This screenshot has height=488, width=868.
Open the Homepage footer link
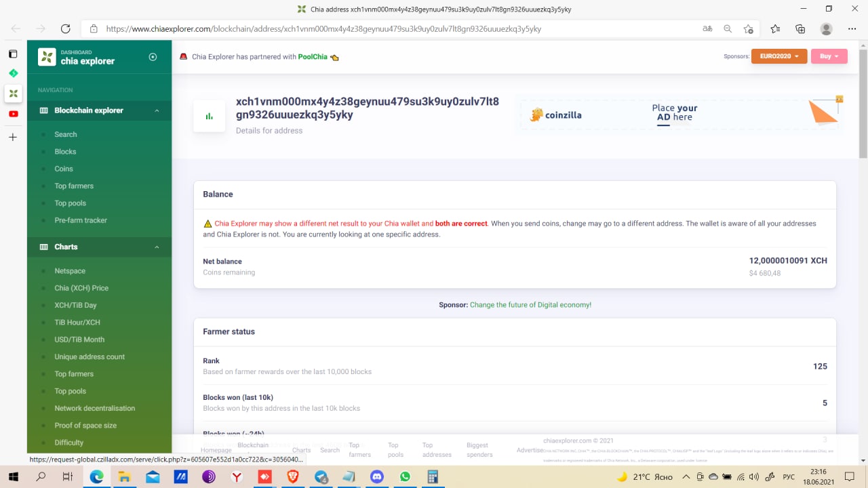(x=216, y=450)
